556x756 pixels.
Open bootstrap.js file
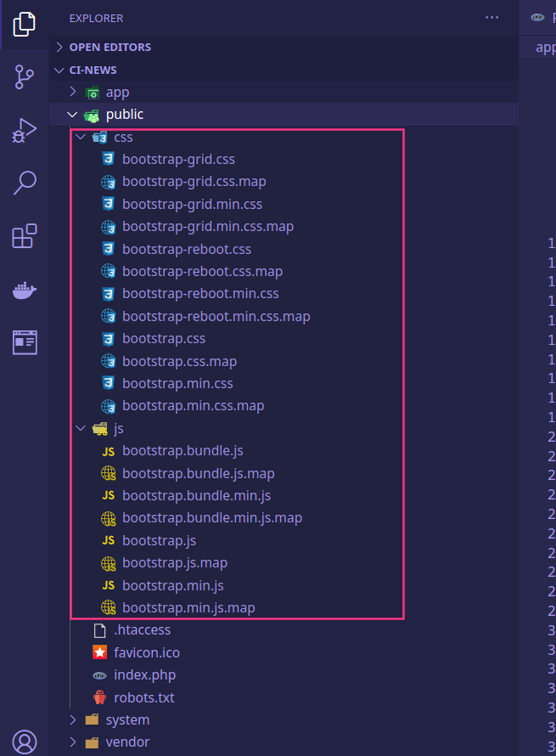[x=159, y=540]
